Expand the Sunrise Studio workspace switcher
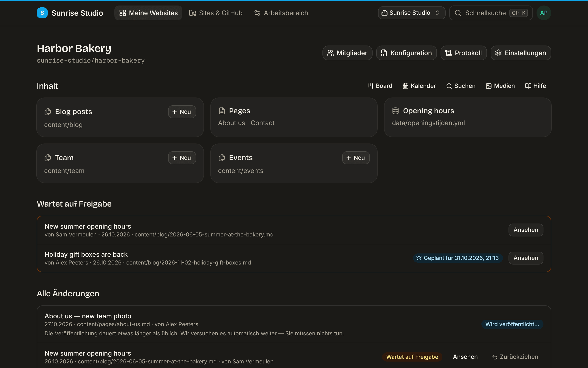This screenshot has height=368, width=588. click(x=412, y=13)
